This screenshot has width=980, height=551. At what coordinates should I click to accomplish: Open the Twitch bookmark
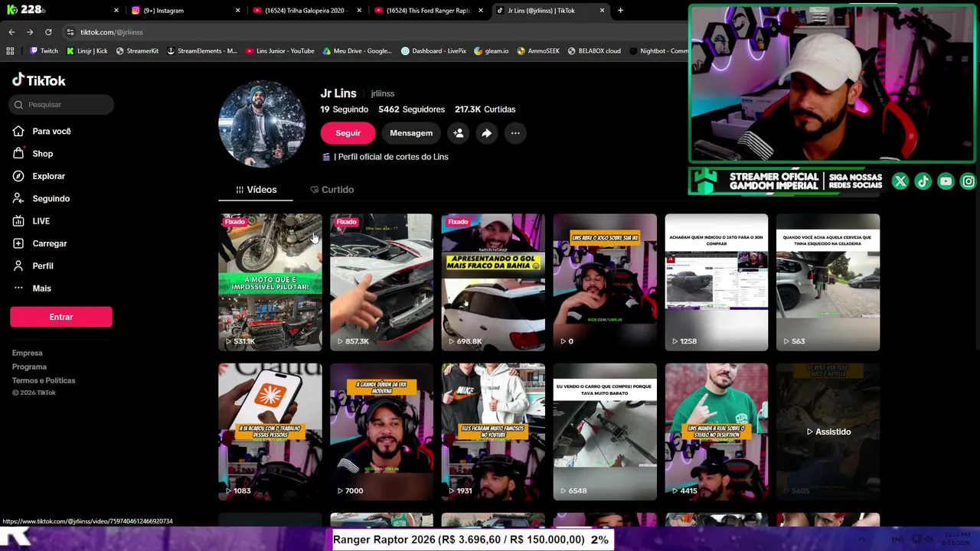44,51
